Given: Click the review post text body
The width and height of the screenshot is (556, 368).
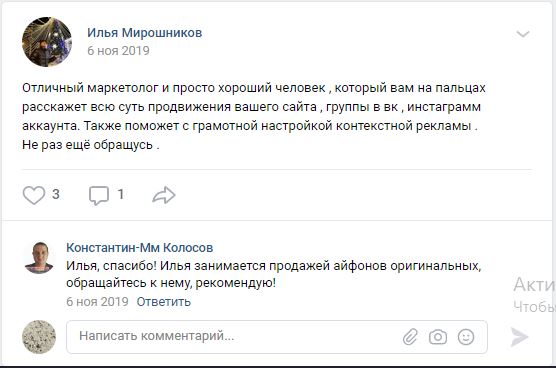Looking at the screenshot, I should 254,116.
